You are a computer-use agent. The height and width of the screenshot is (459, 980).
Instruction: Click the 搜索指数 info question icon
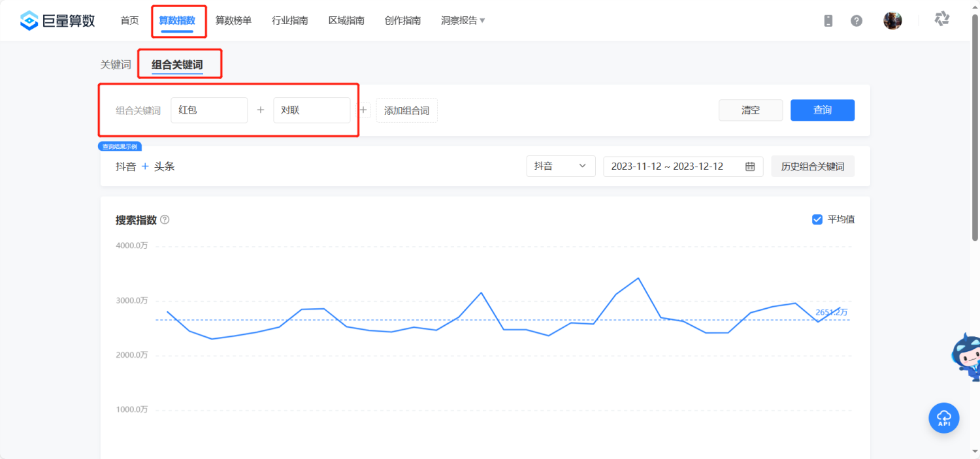pyautogui.click(x=165, y=220)
